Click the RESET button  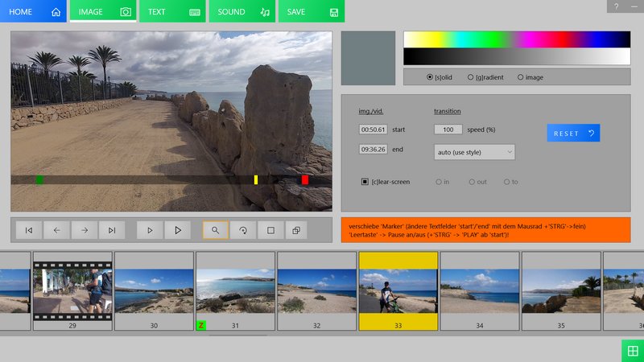[x=573, y=133]
